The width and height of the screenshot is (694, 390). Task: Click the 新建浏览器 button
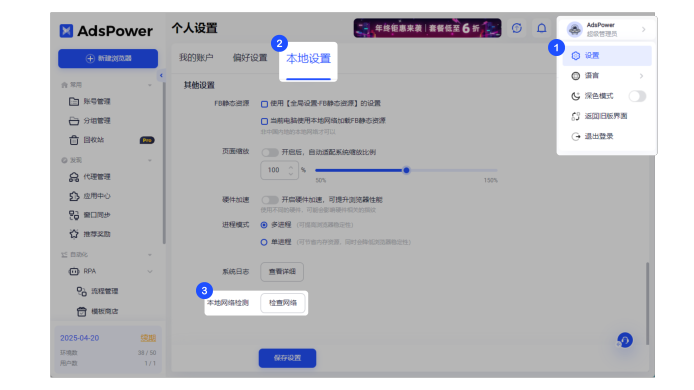tap(108, 58)
